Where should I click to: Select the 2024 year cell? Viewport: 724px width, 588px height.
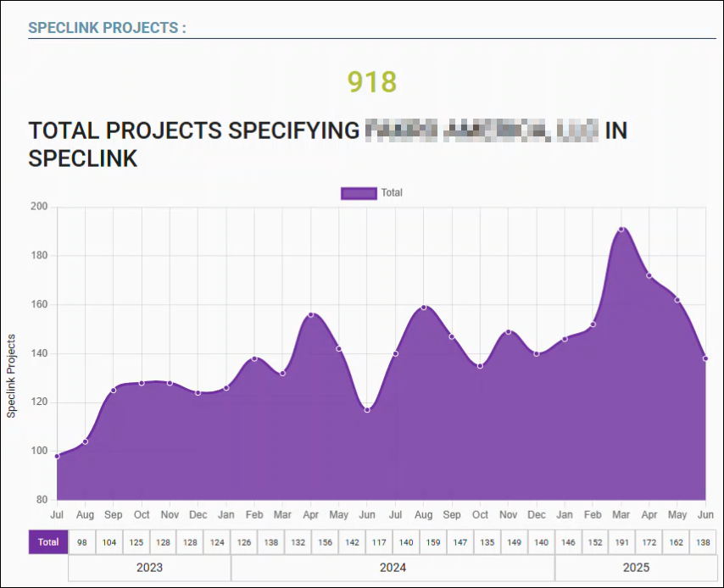393,567
